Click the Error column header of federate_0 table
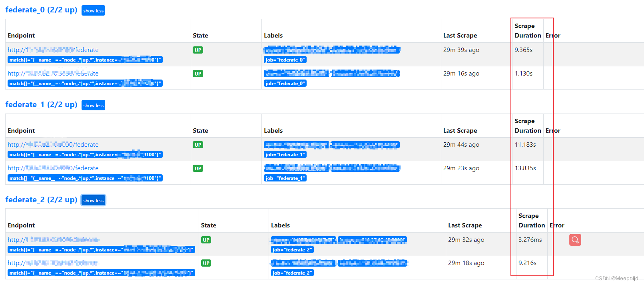644x285 pixels. [553, 36]
